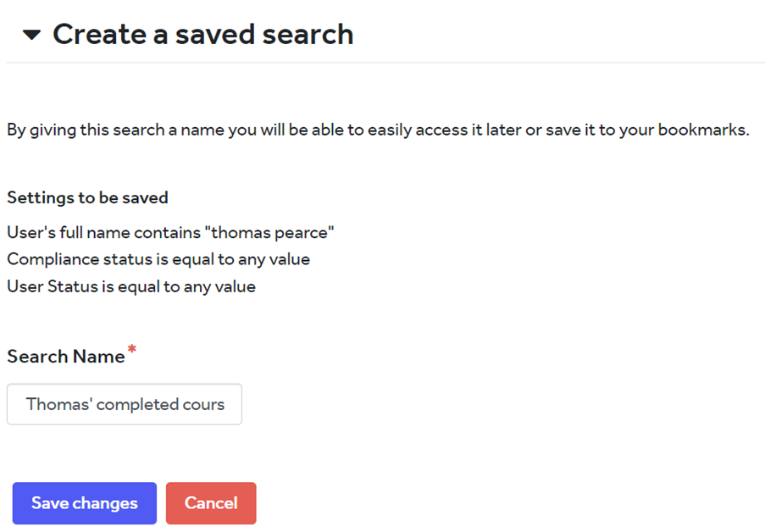Click the divider line under the heading
Screen dimensions: 765x532
[x=381, y=62]
